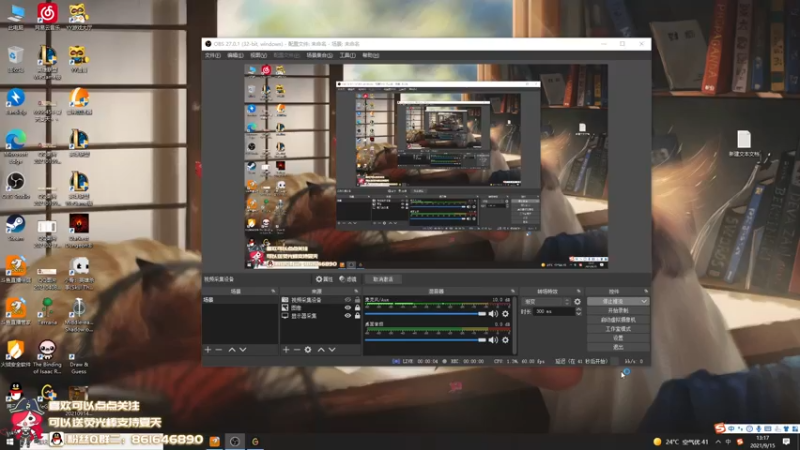800x450 pixels.
Task: Open Middle-earth Shadow desktop shortcut
Action: 79,315
